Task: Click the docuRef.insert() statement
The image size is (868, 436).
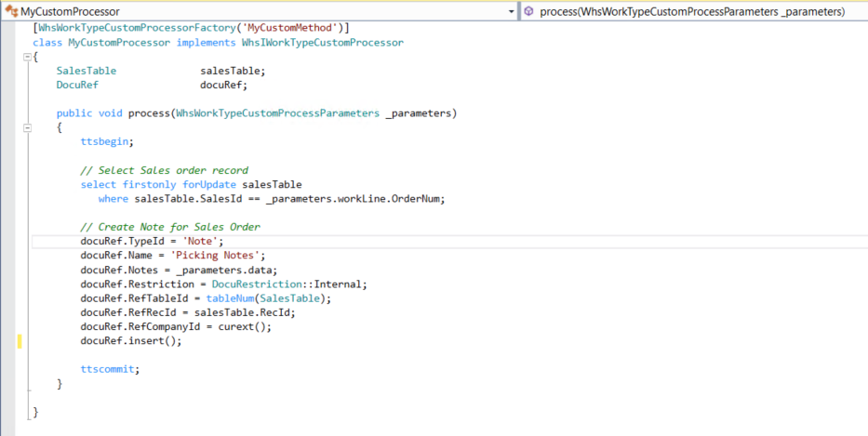Action: (x=131, y=341)
